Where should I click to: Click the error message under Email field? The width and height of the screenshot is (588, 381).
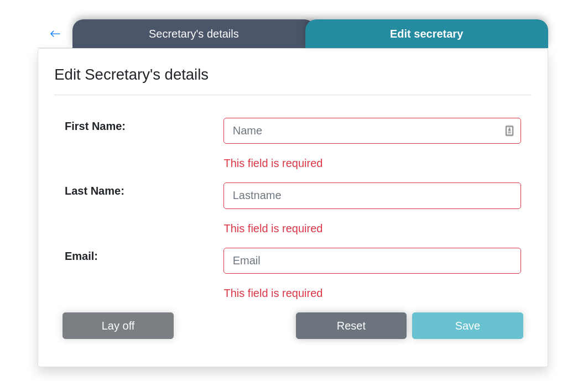coord(273,293)
